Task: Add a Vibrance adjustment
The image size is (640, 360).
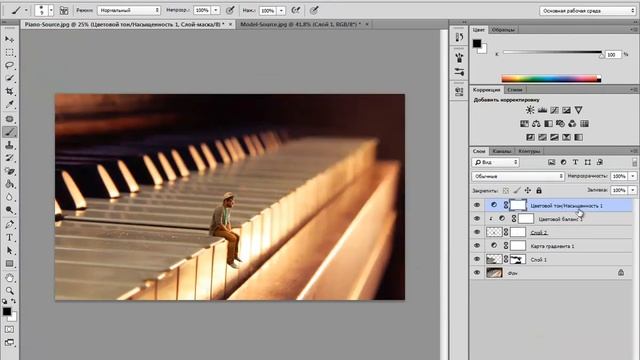Action: [x=578, y=110]
